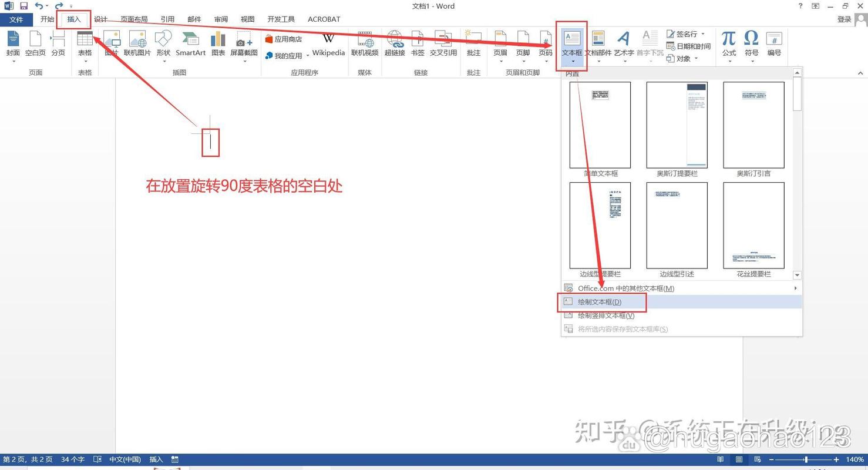This screenshot has width=868, height=470.
Task: Insert a Wikipedia reference
Action: tap(328, 44)
